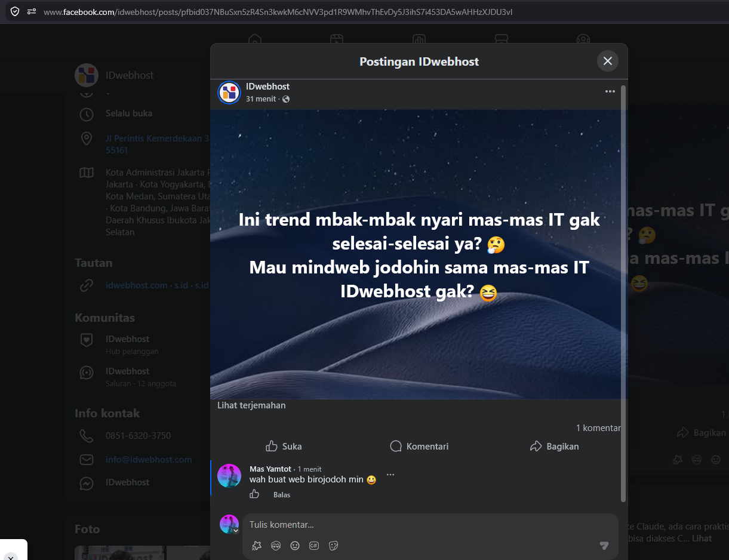Open Jl Perintis Kemerdekaan address link
The image size is (729, 560).
point(158,144)
